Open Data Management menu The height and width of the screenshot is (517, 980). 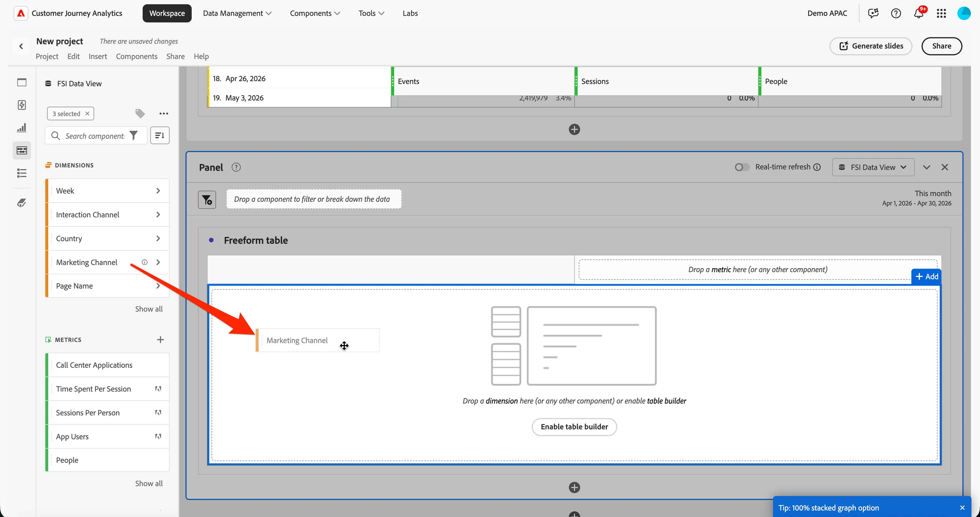[x=237, y=13]
